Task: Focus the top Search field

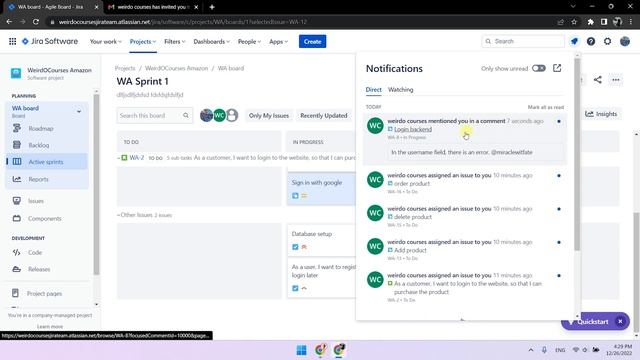Action: 523,41
